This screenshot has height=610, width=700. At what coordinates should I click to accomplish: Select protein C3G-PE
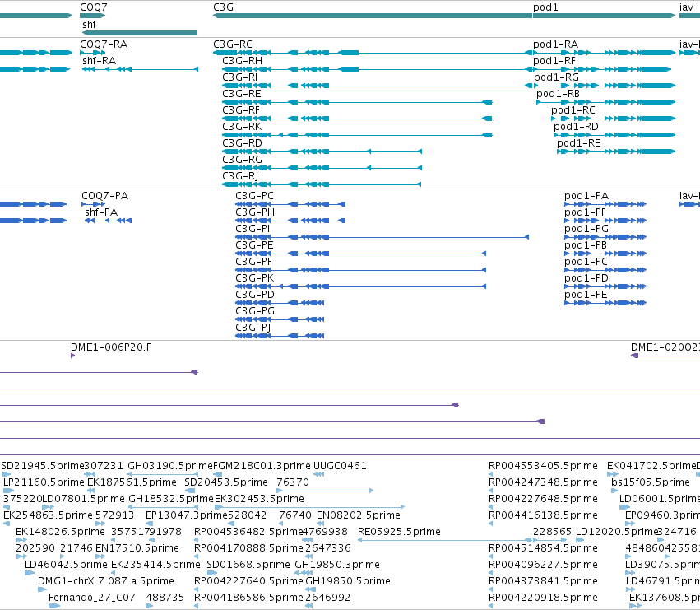click(254, 245)
